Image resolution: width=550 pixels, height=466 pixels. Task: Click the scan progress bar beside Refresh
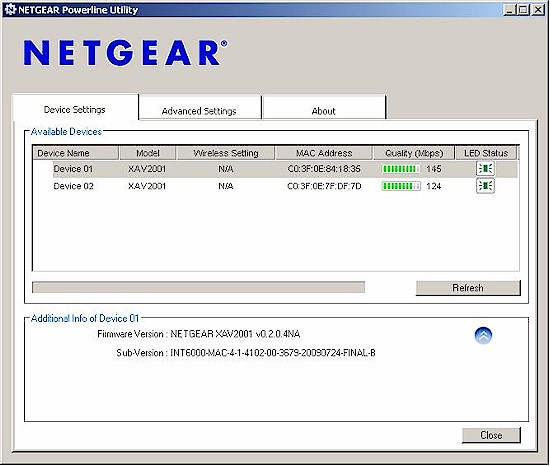[x=199, y=287]
